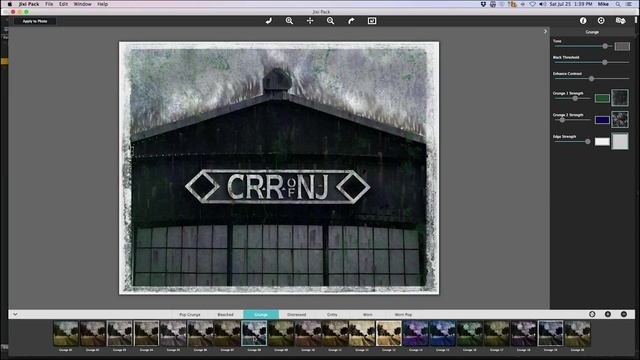The height and width of the screenshot is (360, 640).
Task: Click the volume icon in menu bar
Action: pos(542,4)
